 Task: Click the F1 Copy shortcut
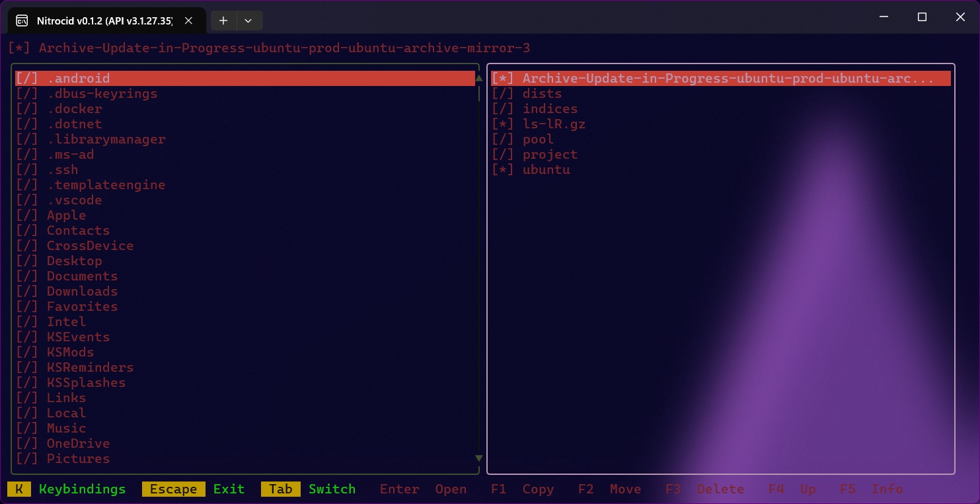522,489
